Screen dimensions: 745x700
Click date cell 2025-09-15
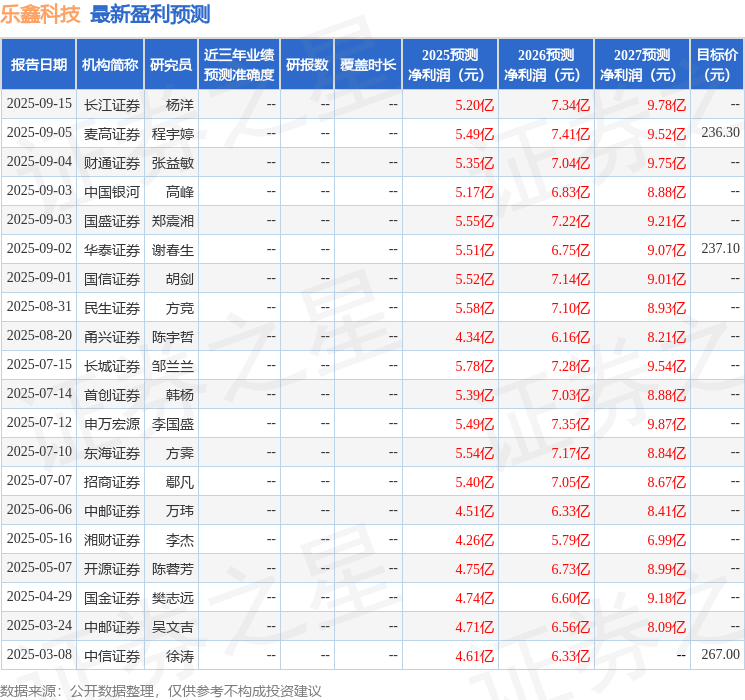(39, 104)
